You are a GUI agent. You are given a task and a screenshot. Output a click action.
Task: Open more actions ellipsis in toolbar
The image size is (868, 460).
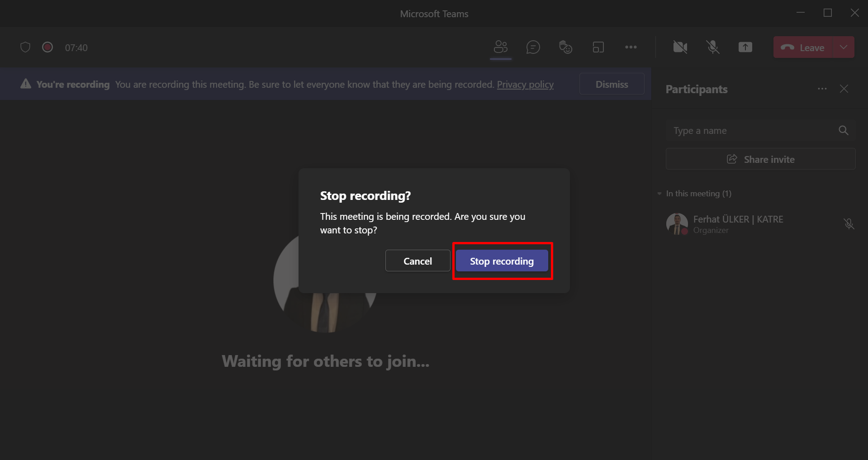pyautogui.click(x=631, y=47)
